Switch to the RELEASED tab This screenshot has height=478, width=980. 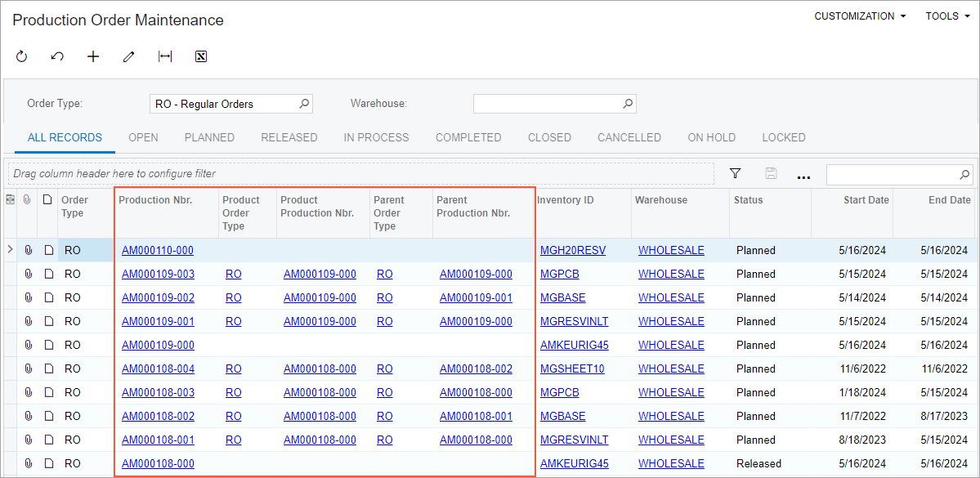[x=289, y=137]
